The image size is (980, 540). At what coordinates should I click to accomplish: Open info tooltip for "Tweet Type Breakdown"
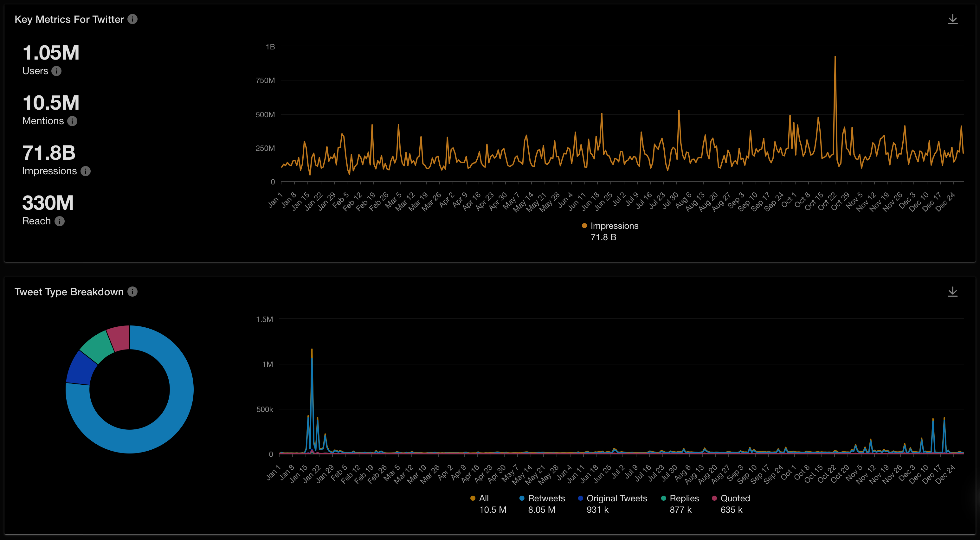(132, 292)
